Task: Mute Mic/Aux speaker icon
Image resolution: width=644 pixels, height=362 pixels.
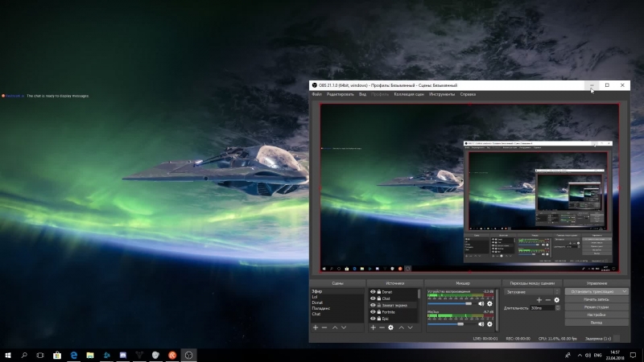Action: [x=481, y=324]
